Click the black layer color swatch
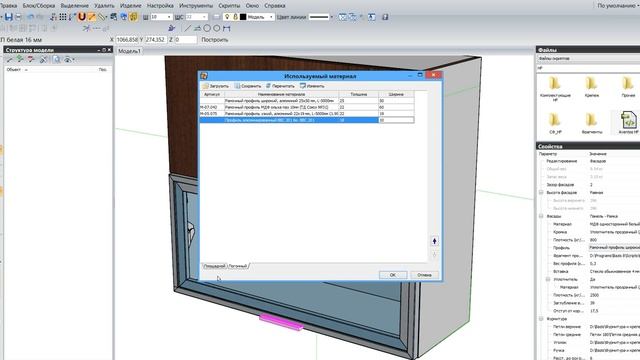Screen dimensions: 640x360 point(243,17)
